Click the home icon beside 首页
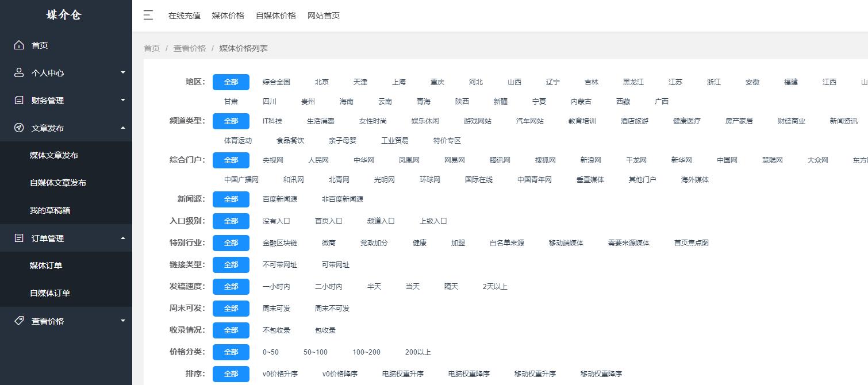Viewport: 868px width, 385px height. (18, 45)
